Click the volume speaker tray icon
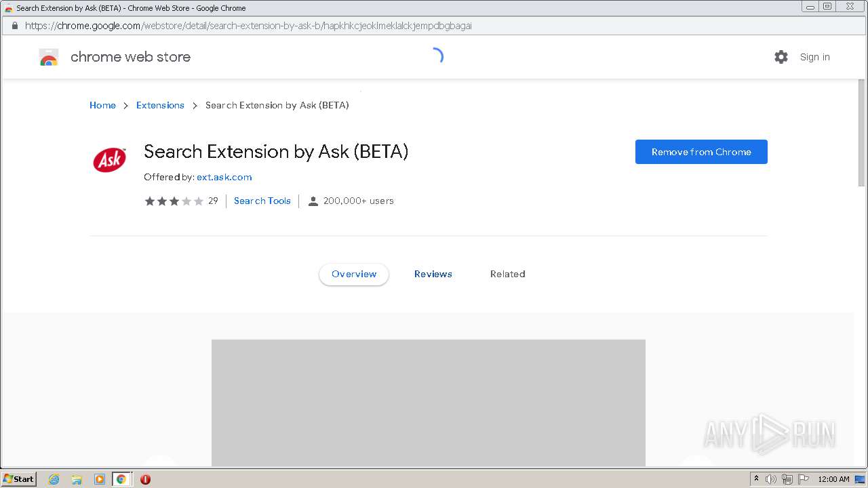Screen dimensions: 868x488 771,479
